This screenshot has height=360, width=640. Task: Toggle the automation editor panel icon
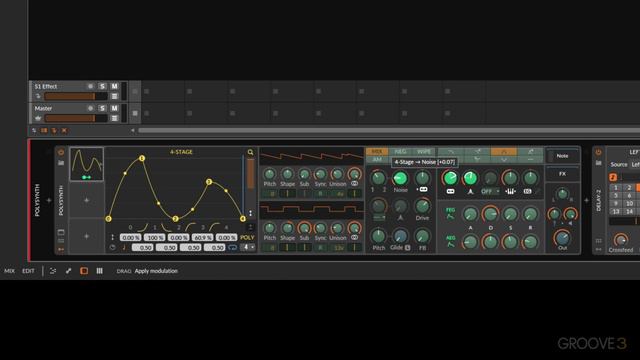(x=69, y=271)
